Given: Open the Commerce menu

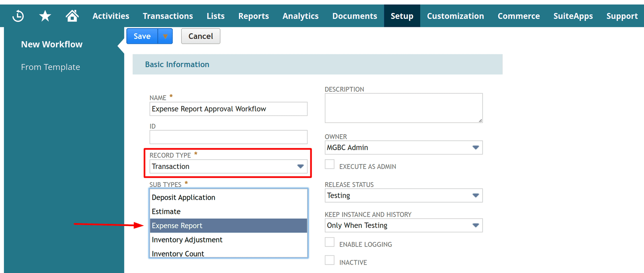Looking at the screenshot, I should pos(519,16).
